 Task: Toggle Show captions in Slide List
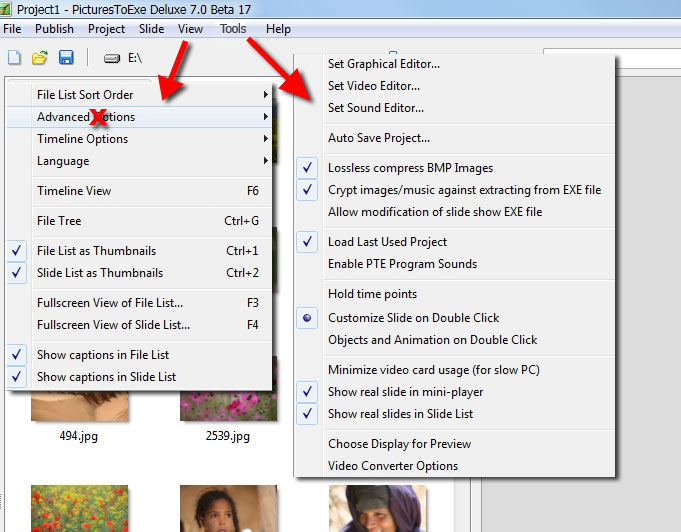coord(139,377)
